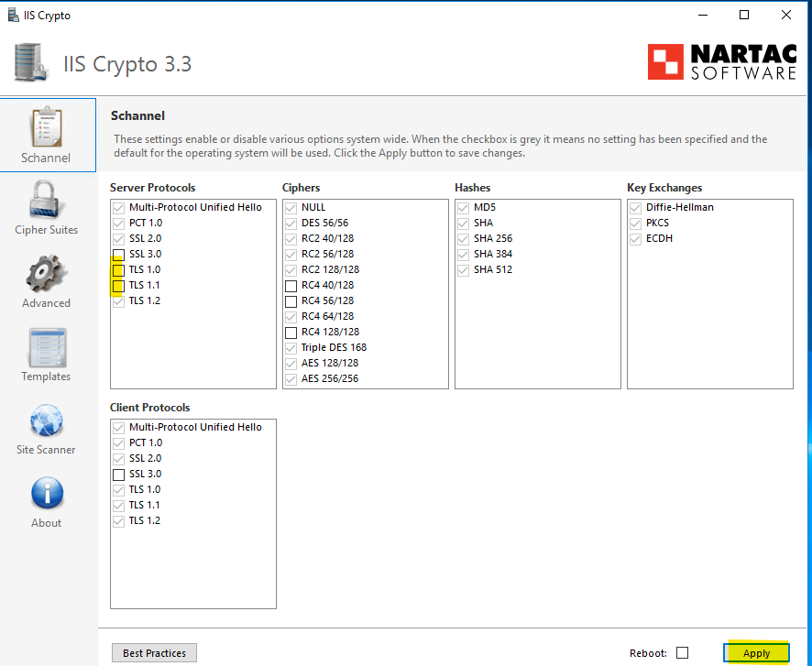The image size is (812, 666).
Task: Toggle the RC2 40/128 cipher checkbox
Action: [x=291, y=239]
